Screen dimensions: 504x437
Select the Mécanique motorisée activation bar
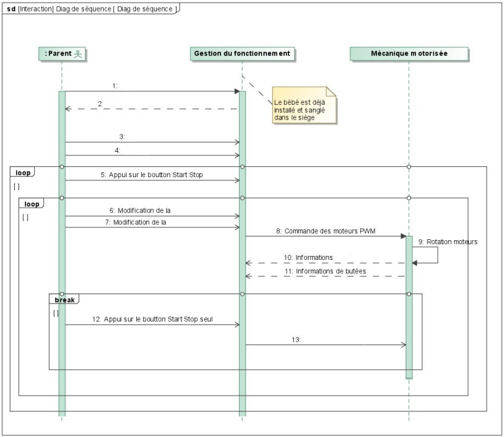(x=409, y=307)
